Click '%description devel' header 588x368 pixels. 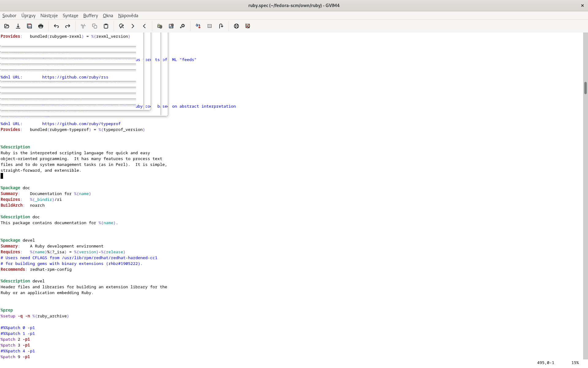pyautogui.click(x=23, y=281)
